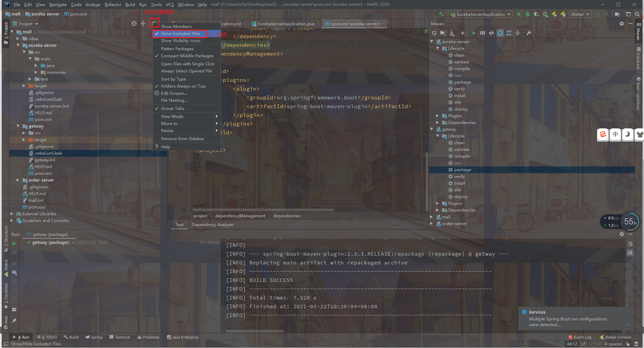This screenshot has height=348, width=644.
Task: Open EurekaServerApplication run configuration dropdown
Action: tap(481, 14)
